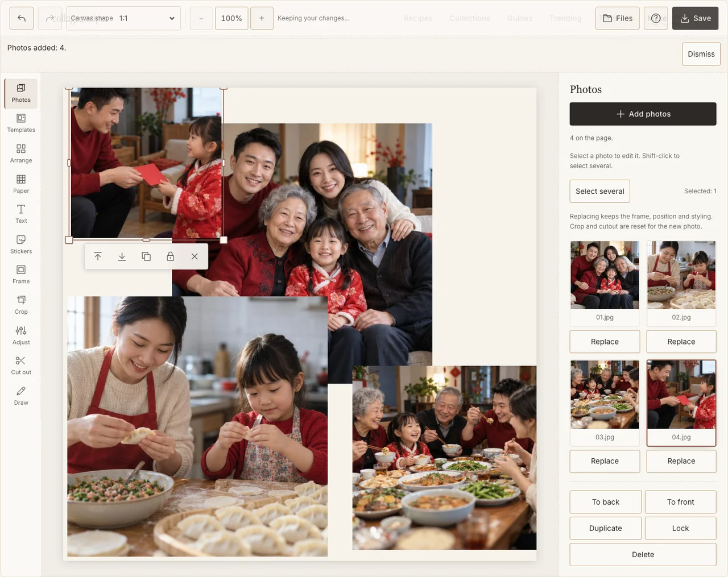The height and width of the screenshot is (577, 728).
Task: Click the 'Keeping your changes...' status text
Action: pos(313,18)
